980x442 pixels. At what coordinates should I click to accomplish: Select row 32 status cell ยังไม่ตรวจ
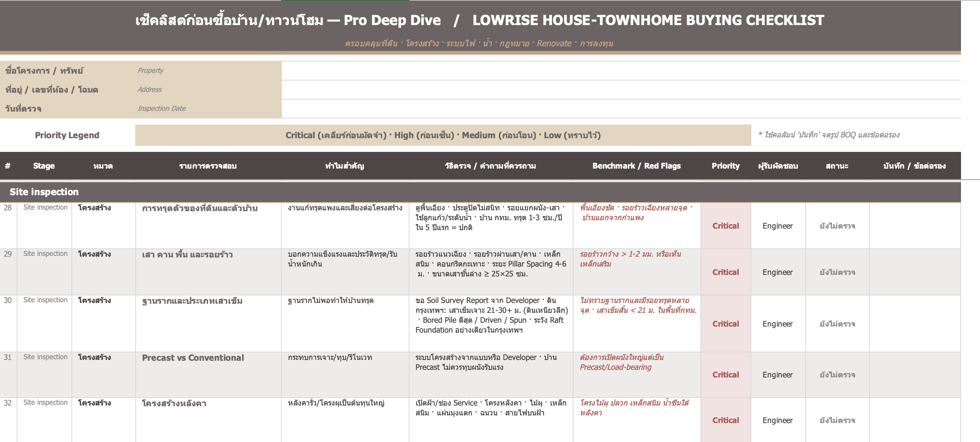tap(837, 420)
